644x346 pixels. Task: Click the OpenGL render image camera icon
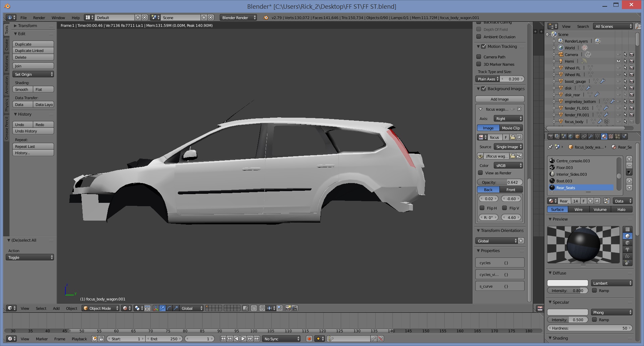[288, 308]
